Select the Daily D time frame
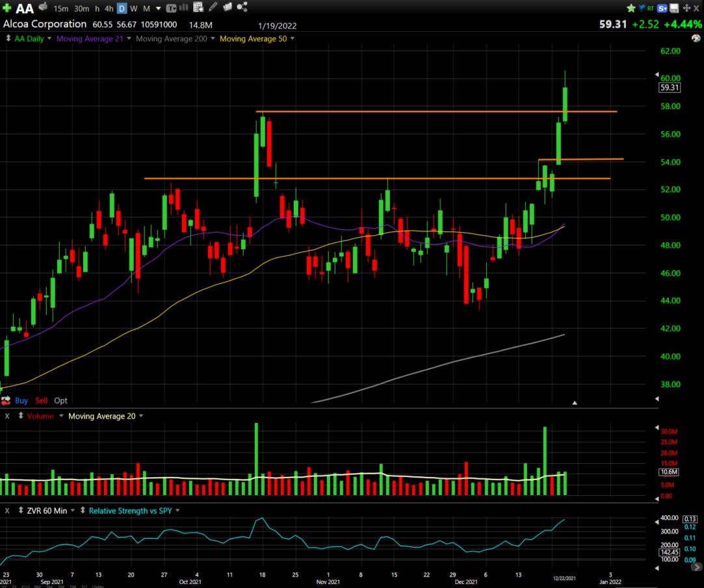The width and height of the screenshot is (704, 588). 122,8
